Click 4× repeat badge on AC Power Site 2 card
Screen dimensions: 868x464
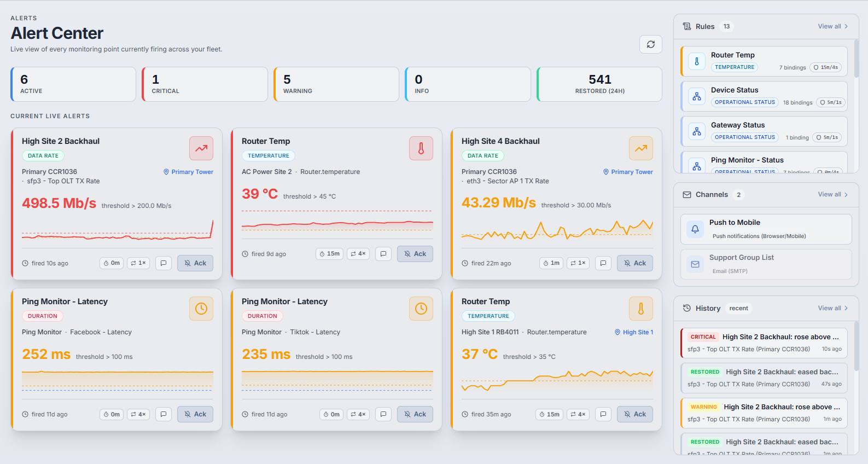click(x=358, y=254)
